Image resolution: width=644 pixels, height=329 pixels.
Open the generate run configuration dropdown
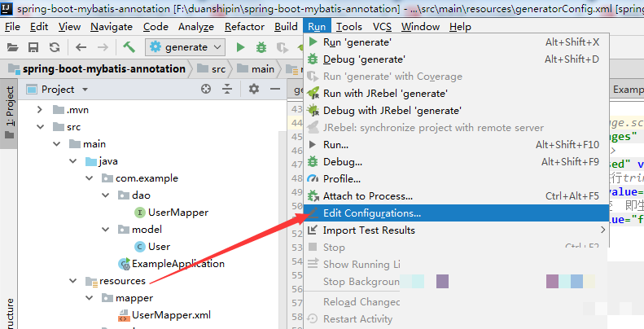click(x=185, y=48)
